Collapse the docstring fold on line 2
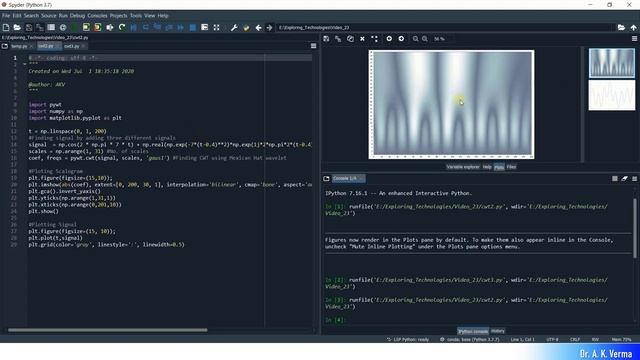The height and width of the screenshot is (360, 640). tap(24, 64)
